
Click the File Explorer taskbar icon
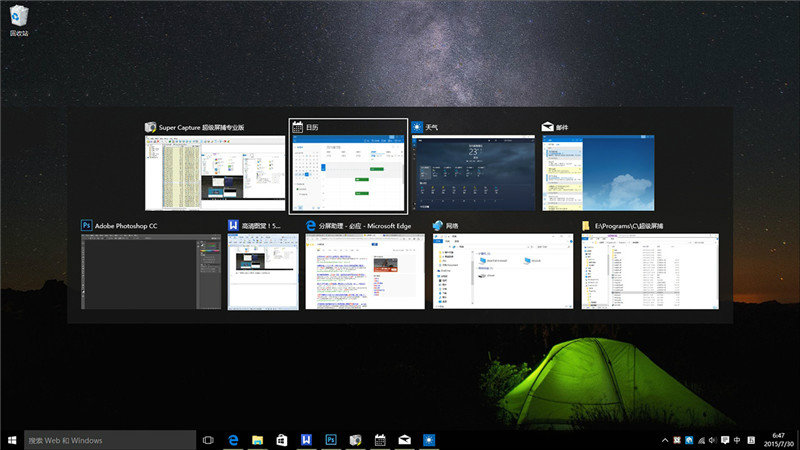pos(257,440)
